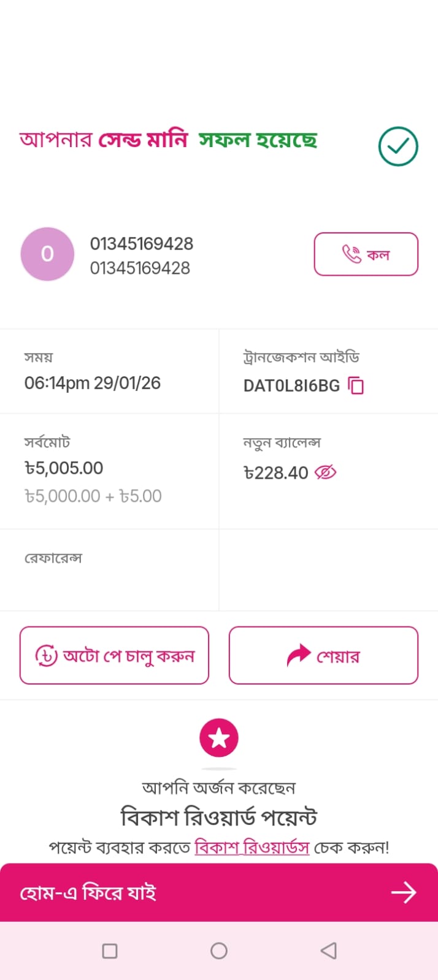
Task: Tap the transaction time 06:14pm 29/01/26
Action: [x=93, y=384]
